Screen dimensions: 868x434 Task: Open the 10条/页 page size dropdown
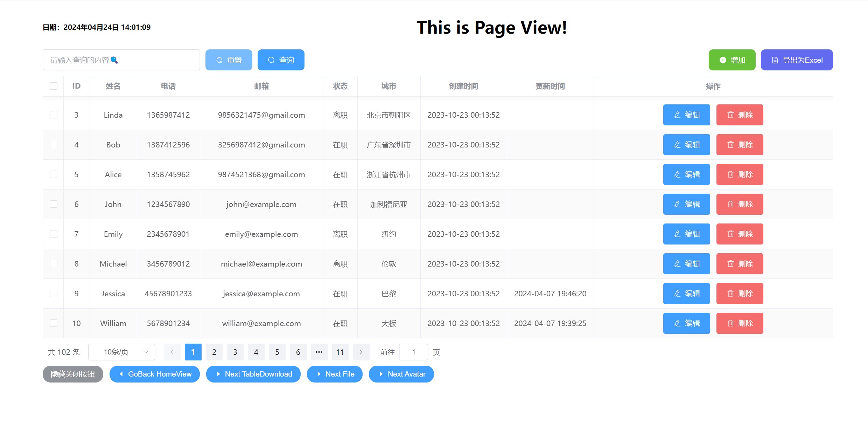coord(121,352)
